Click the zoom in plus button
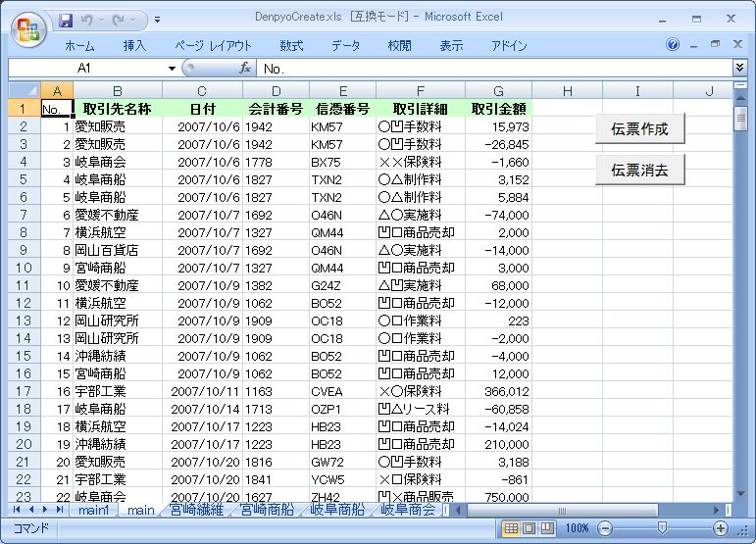Image resolution: width=756 pixels, height=544 pixels. click(721, 528)
